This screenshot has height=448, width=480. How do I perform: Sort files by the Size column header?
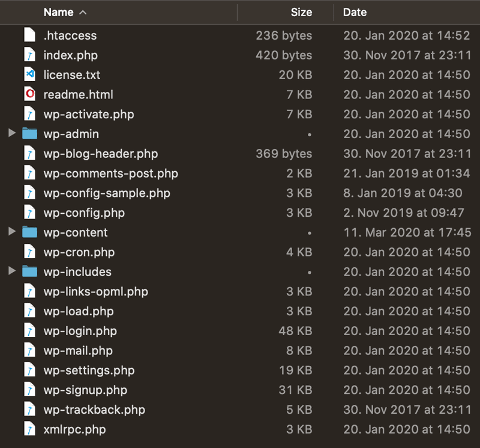tap(301, 12)
